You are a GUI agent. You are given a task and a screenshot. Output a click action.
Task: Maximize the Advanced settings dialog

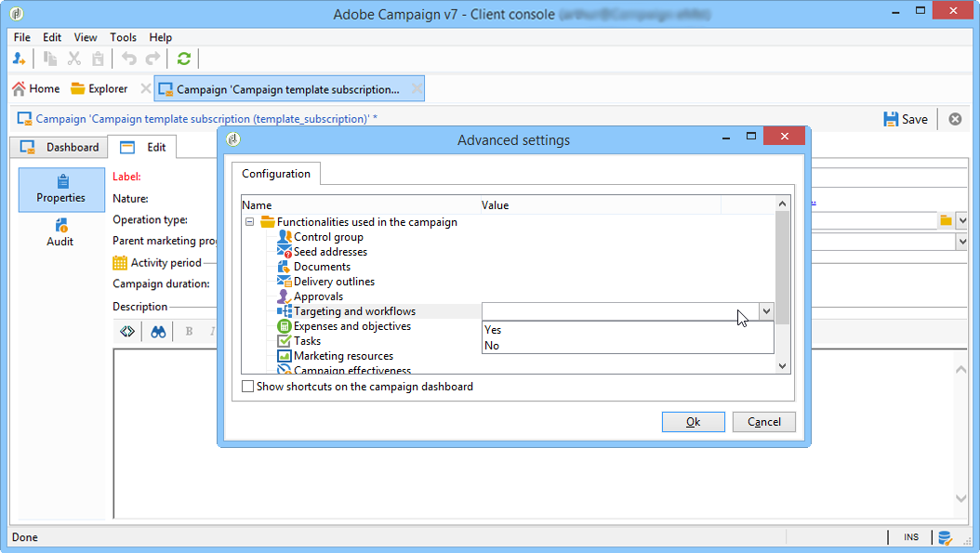(751, 137)
